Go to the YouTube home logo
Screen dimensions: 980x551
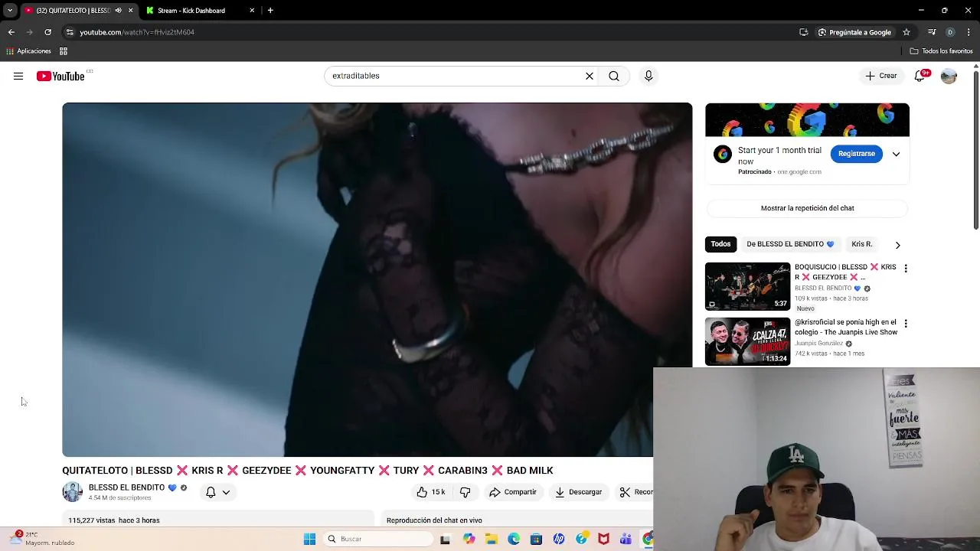60,76
